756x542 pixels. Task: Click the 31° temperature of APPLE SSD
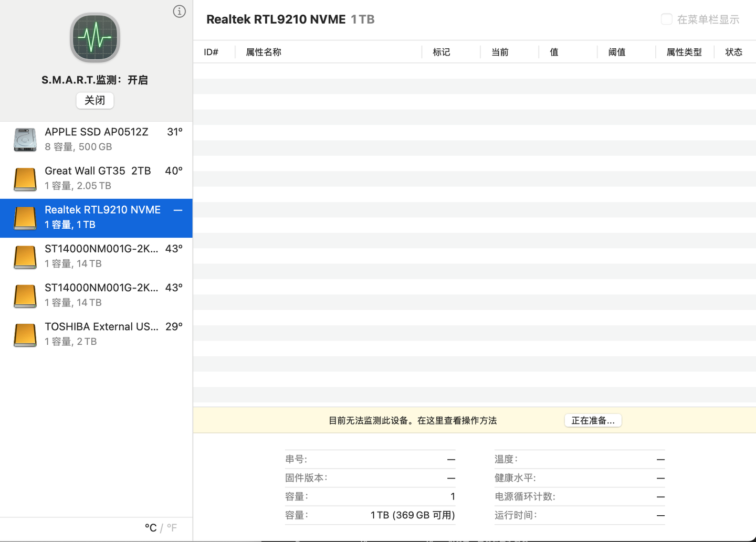click(175, 132)
